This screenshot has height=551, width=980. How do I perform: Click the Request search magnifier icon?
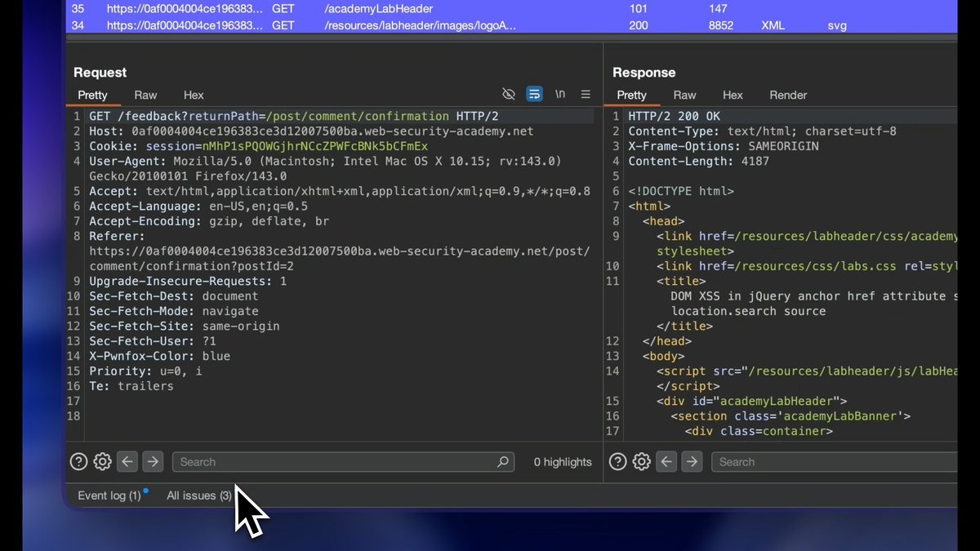click(x=503, y=462)
